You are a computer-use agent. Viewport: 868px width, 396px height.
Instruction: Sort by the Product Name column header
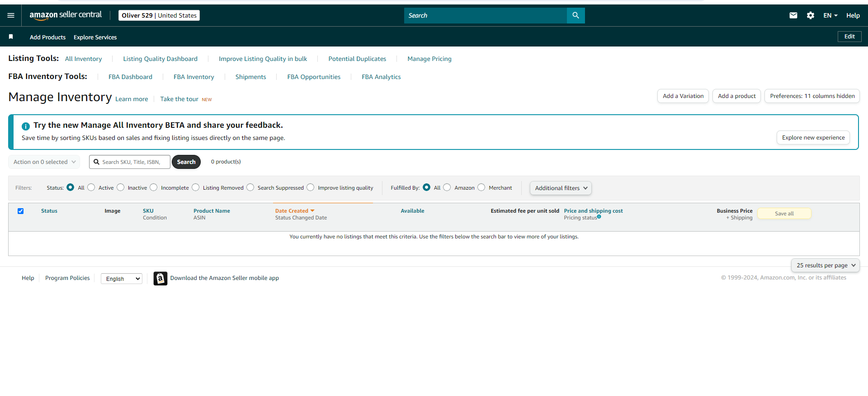212,211
